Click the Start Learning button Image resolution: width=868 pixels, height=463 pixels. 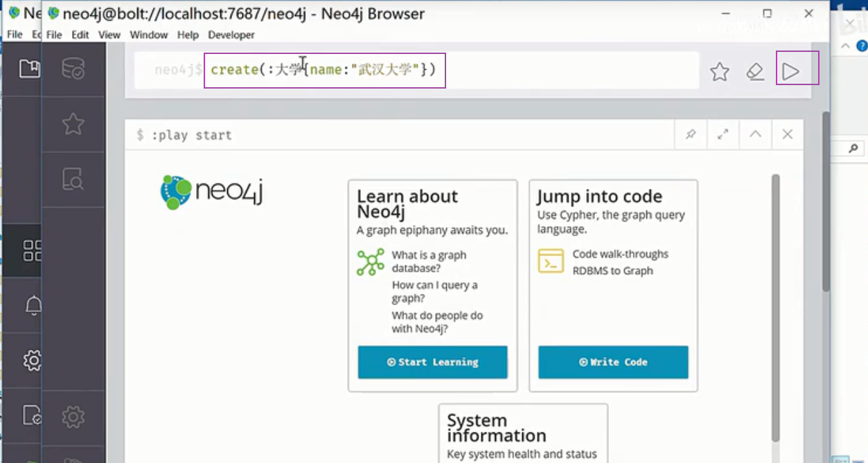coord(432,361)
